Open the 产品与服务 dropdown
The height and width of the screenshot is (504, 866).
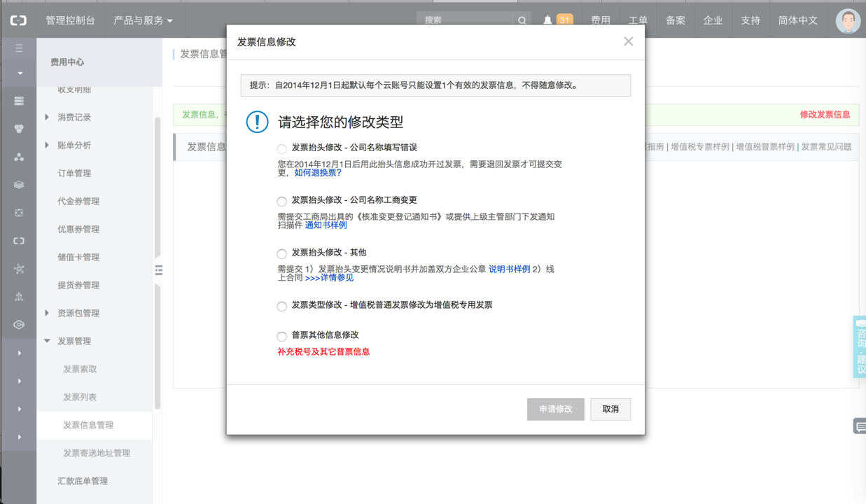143,20
